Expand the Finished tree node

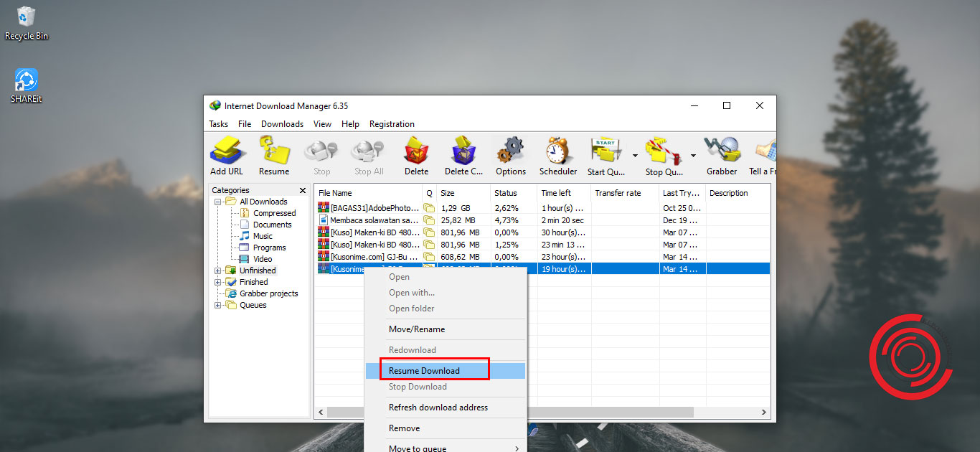218,282
